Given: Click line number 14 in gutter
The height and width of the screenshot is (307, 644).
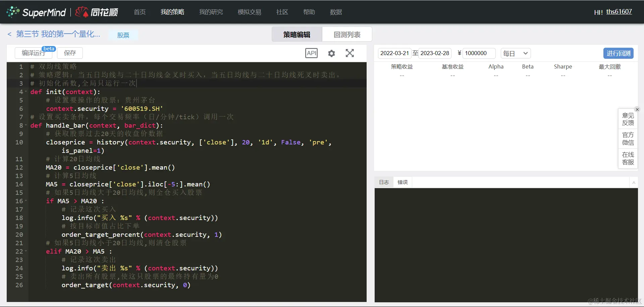Looking at the screenshot, I should (x=19, y=184).
